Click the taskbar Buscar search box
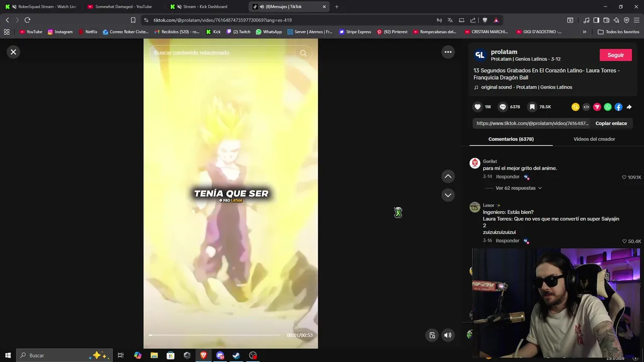This screenshot has width=644, height=362. pyautogui.click(x=64, y=355)
